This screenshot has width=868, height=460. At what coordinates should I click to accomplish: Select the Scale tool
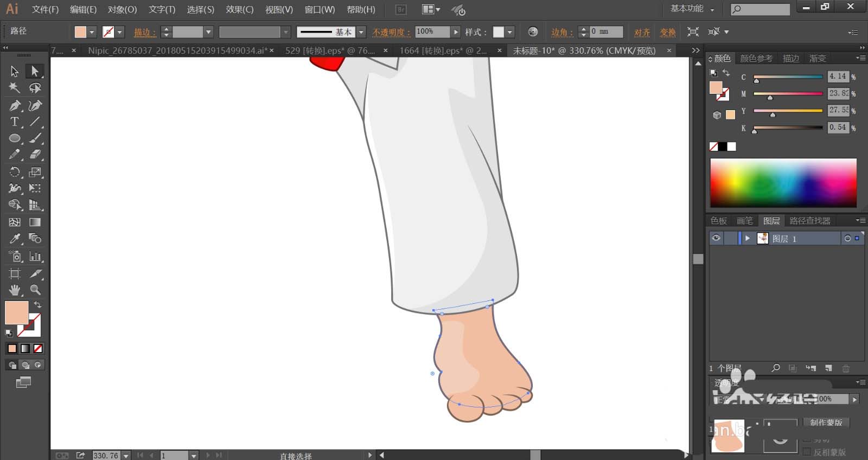(35, 172)
